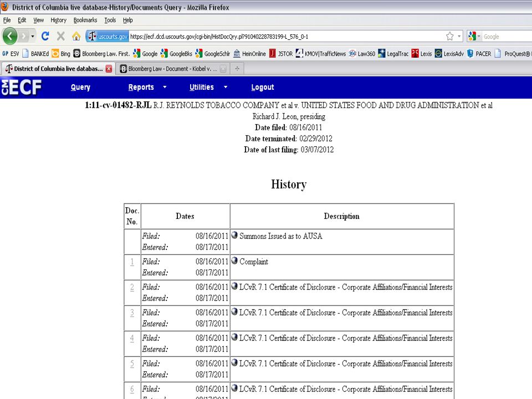Open the GoogleBks bookmark
Viewport: 532px width, 399px height.
[x=176, y=54]
